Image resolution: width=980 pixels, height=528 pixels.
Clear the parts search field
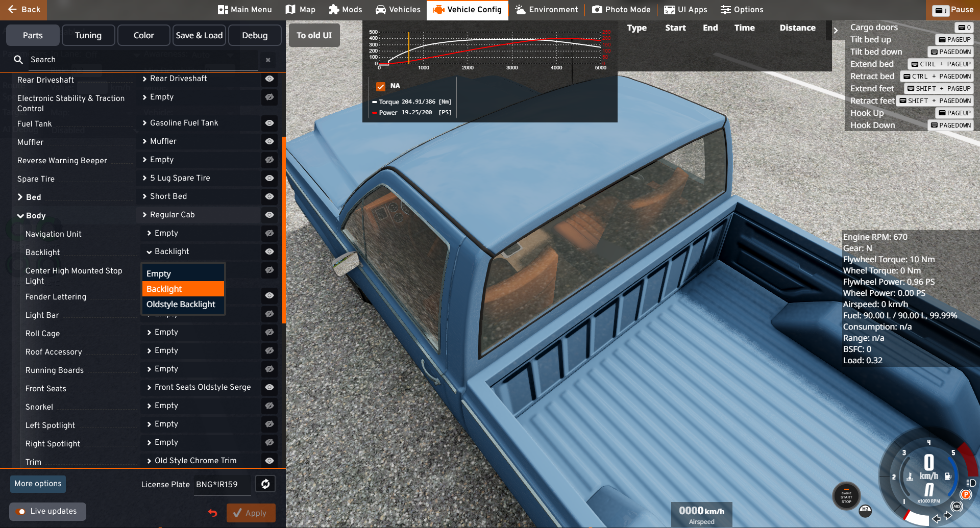point(268,60)
